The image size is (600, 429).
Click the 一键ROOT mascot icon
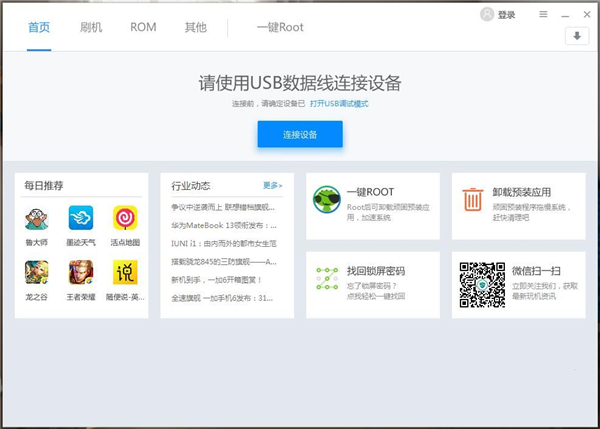pos(327,200)
